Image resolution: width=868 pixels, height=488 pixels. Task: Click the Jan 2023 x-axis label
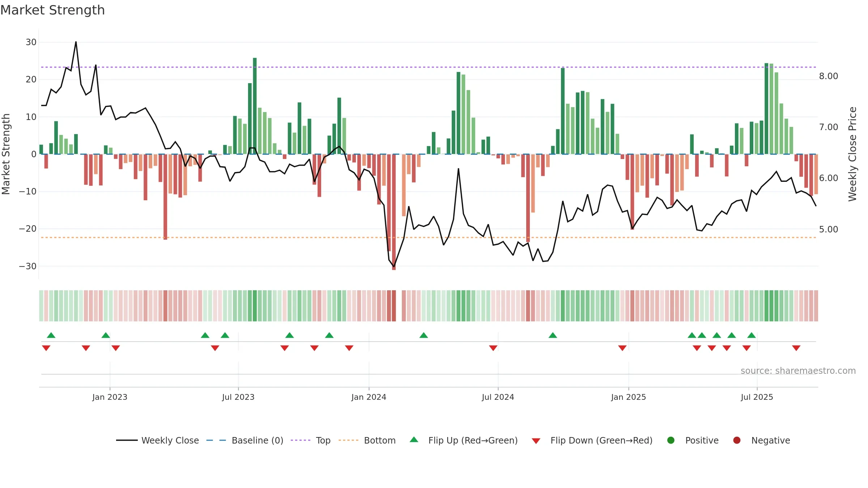coord(110,397)
